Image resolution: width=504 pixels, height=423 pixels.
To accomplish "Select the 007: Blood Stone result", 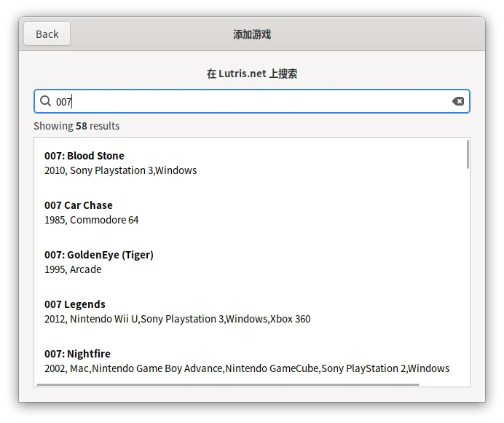I will (x=84, y=156).
